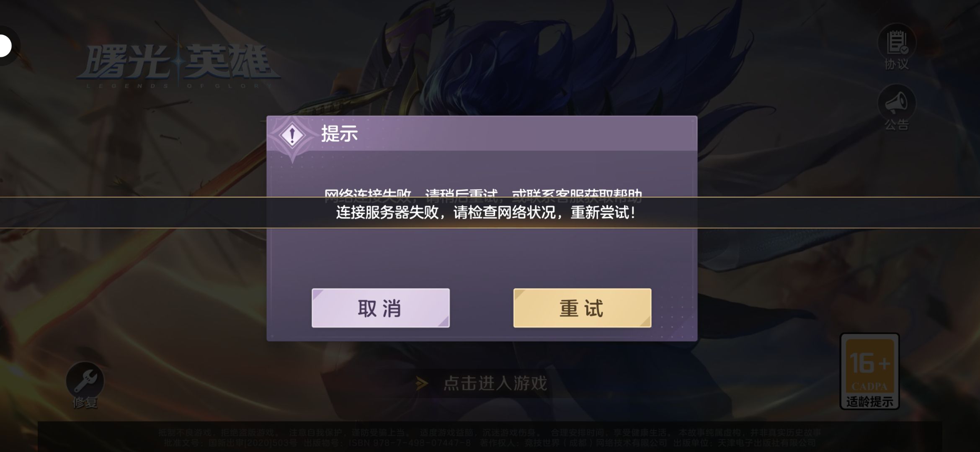Open the 协议 agreement document icon
The height and width of the screenshot is (452, 980).
[x=897, y=42]
